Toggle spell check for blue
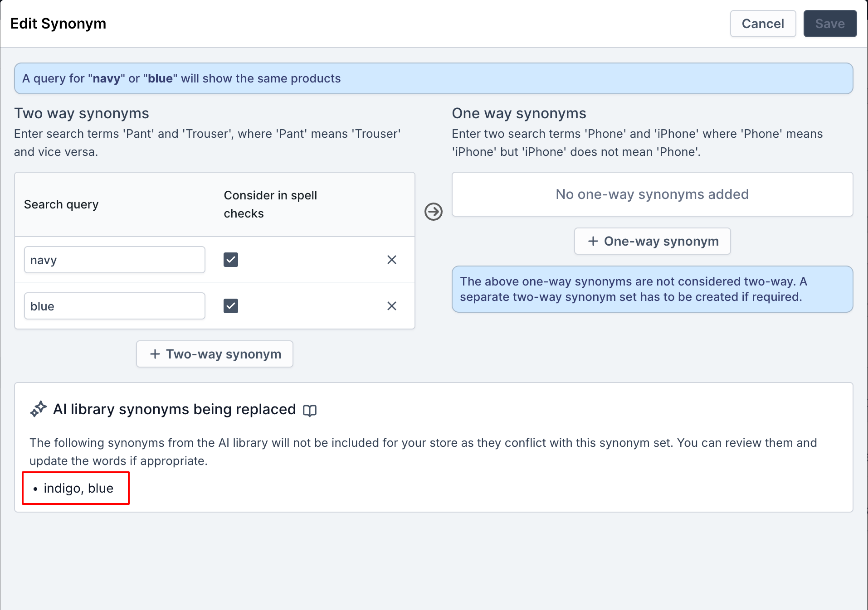The width and height of the screenshot is (868, 610). 231,306
